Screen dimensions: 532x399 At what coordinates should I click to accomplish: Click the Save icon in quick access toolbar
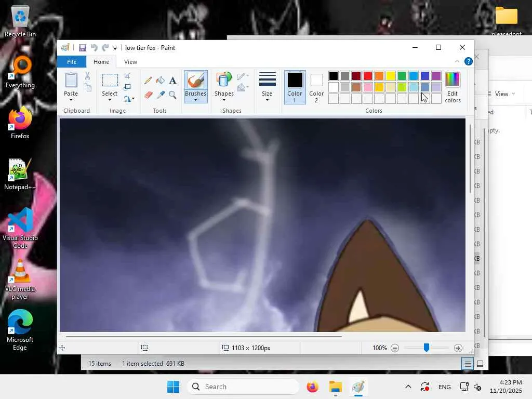point(83,48)
